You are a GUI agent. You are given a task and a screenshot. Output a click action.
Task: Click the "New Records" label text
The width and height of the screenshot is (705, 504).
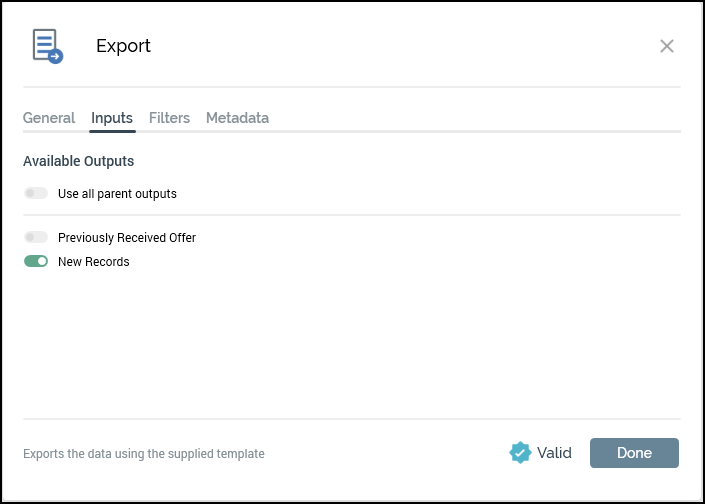(94, 262)
